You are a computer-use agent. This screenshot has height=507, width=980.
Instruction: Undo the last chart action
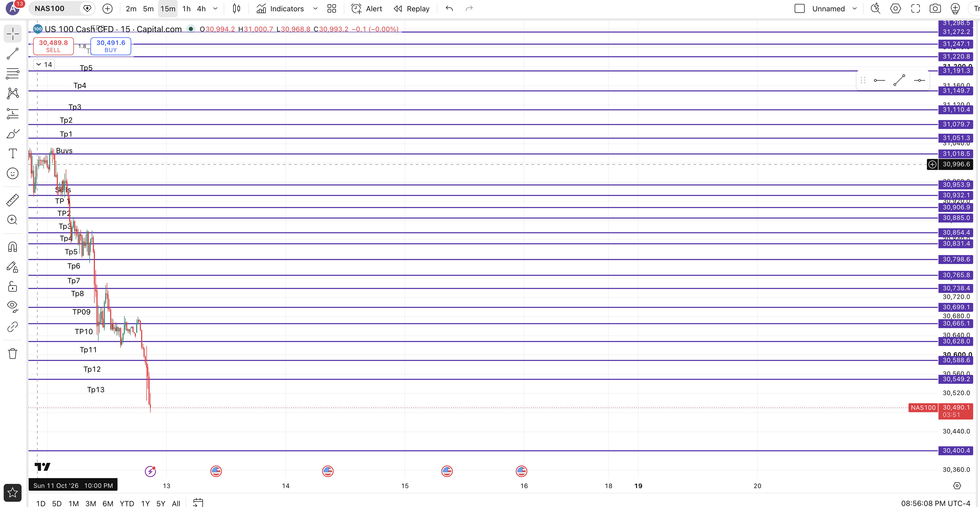(x=449, y=8)
